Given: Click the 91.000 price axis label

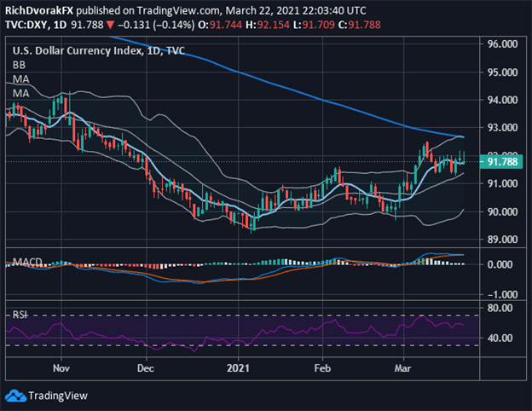Looking at the screenshot, I should (x=502, y=183).
